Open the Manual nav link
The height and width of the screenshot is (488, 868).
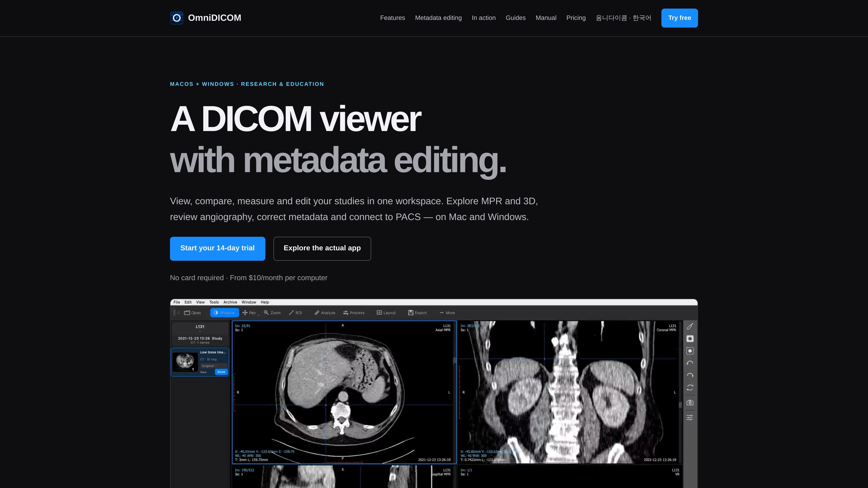point(545,18)
